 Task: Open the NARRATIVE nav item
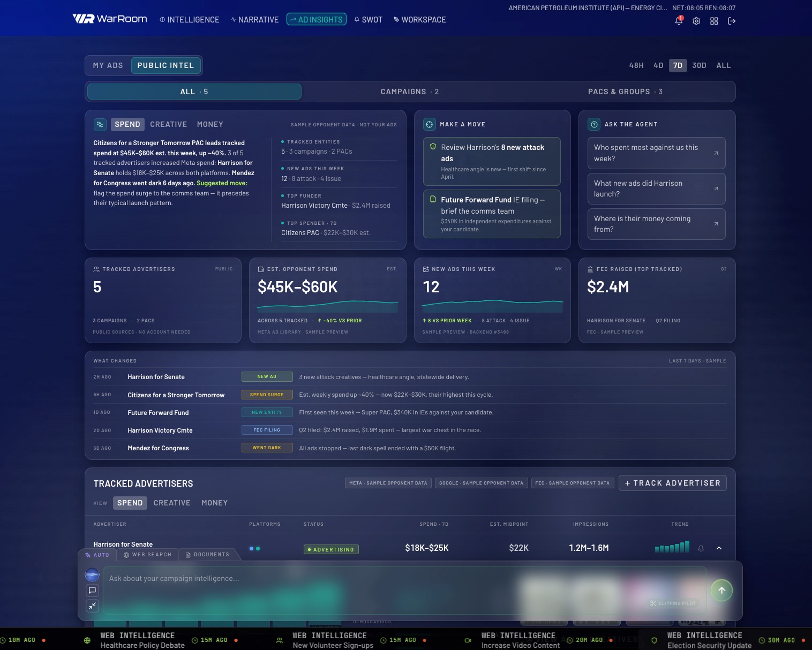[255, 20]
